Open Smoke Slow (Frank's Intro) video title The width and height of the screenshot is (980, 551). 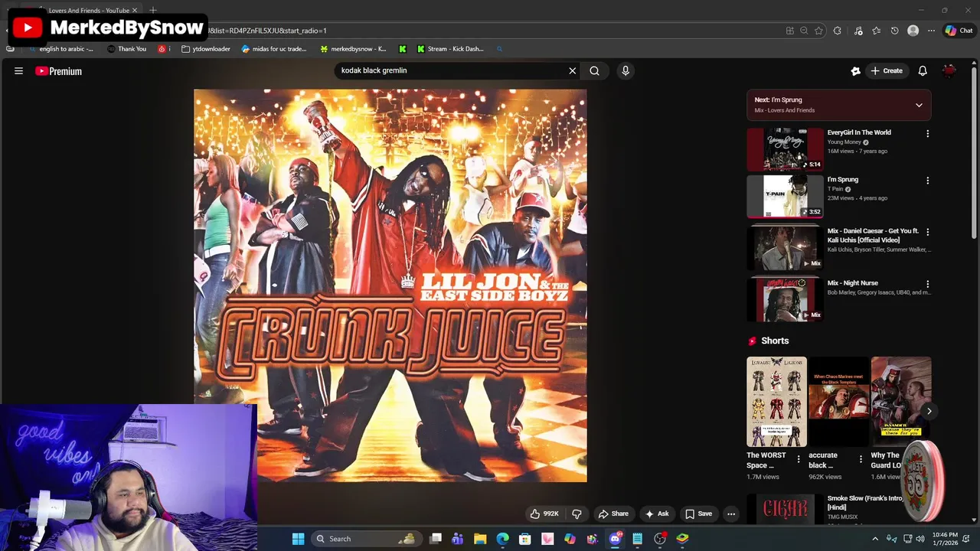(865, 503)
